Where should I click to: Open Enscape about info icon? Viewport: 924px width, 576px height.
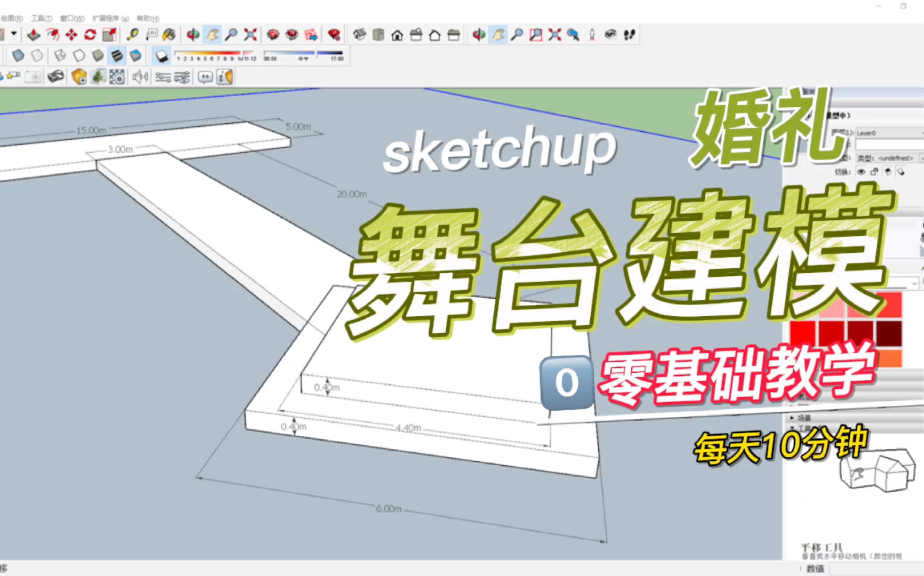(x=224, y=77)
